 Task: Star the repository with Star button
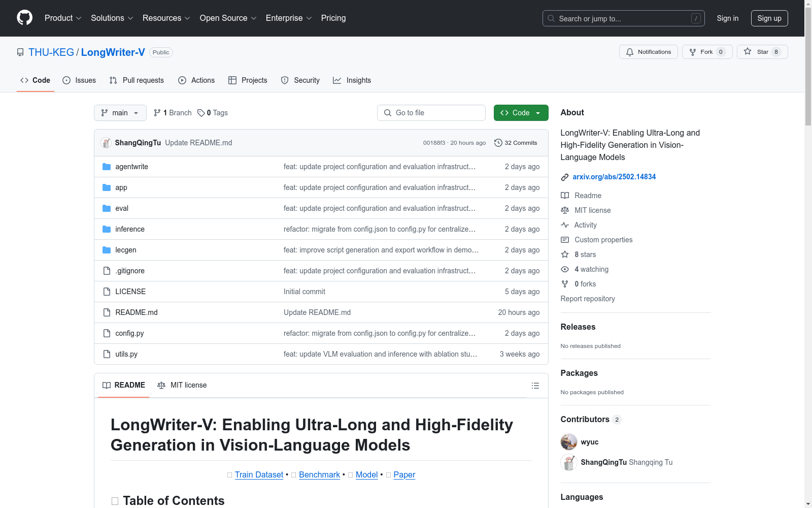pyautogui.click(x=762, y=52)
